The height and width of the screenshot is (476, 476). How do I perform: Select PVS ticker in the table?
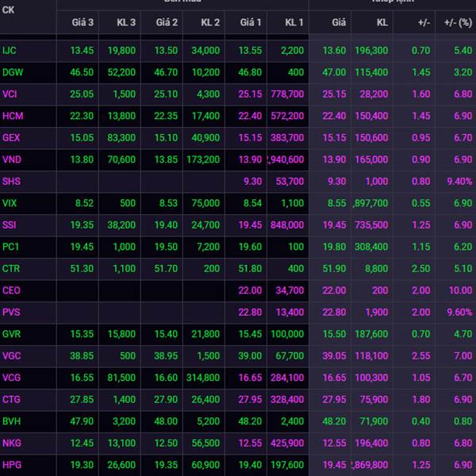click(x=11, y=313)
